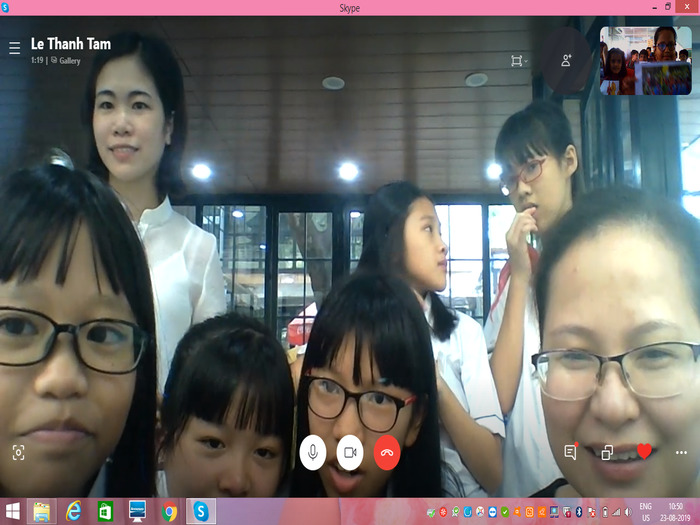Turn off the video camera
This screenshot has width=700, height=525.
pos(350,452)
